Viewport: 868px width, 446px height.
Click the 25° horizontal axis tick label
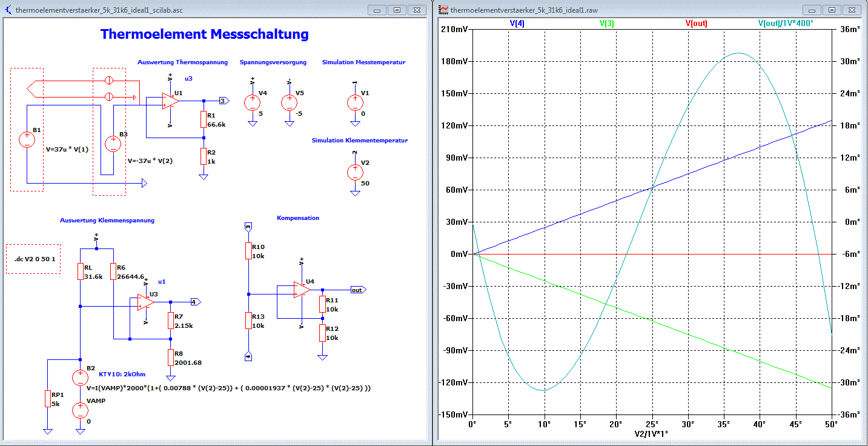tap(652, 424)
